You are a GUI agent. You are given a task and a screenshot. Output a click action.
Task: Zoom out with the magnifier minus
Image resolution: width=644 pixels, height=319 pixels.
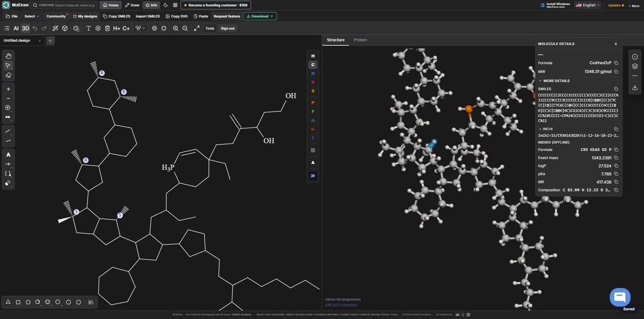click(x=185, y=28)
